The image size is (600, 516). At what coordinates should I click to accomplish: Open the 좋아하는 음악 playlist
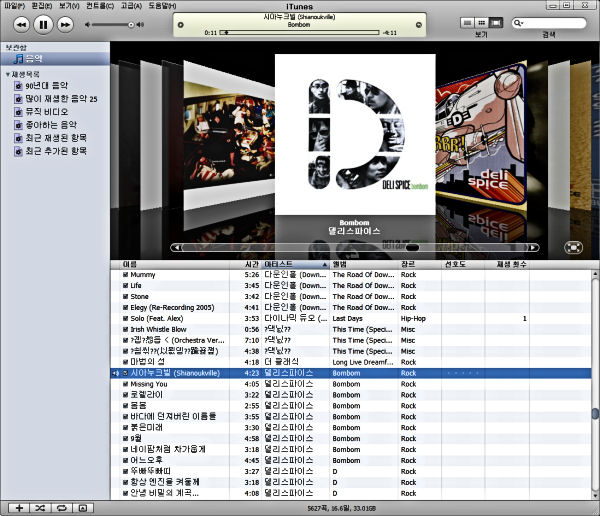tap(46, 125)
